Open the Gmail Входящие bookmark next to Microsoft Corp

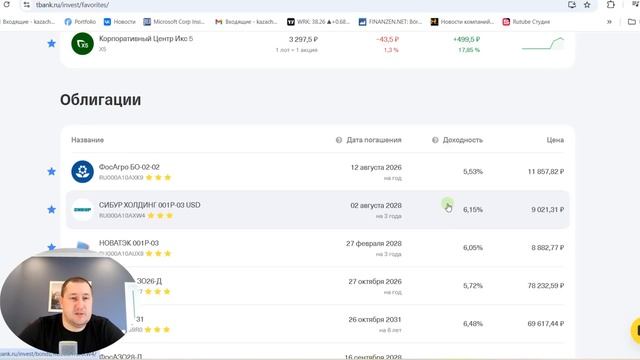tap(246, 22)
